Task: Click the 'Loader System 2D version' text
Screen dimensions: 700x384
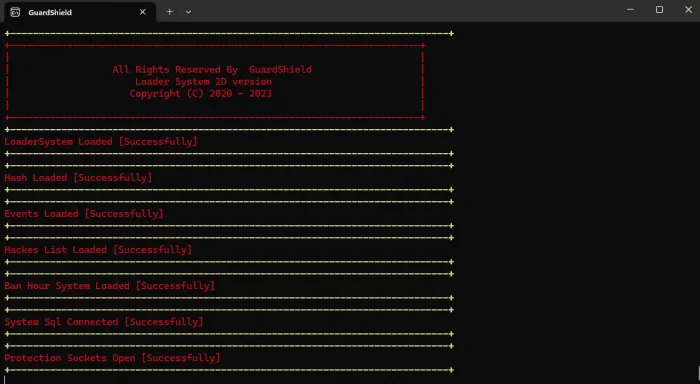Action: pos(204,82)
